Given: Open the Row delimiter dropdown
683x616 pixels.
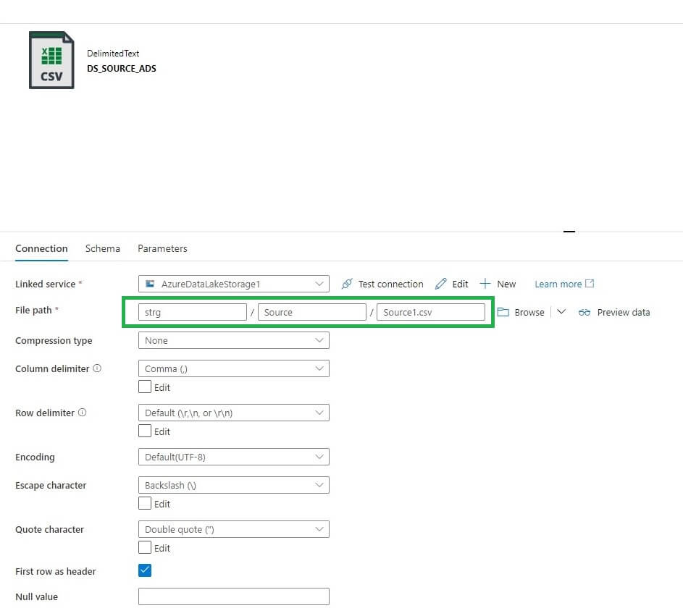Looking at the screenshot, I should tap(233, 413).
